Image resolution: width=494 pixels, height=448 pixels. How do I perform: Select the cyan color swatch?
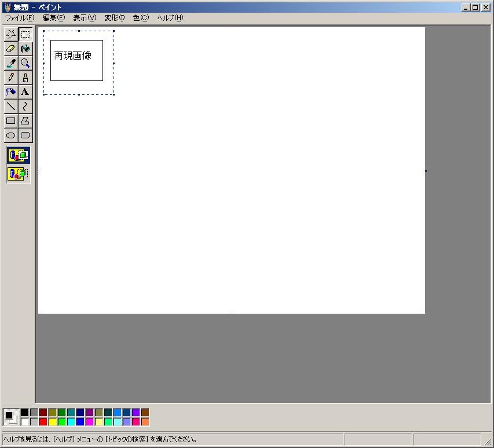[71, 421]
